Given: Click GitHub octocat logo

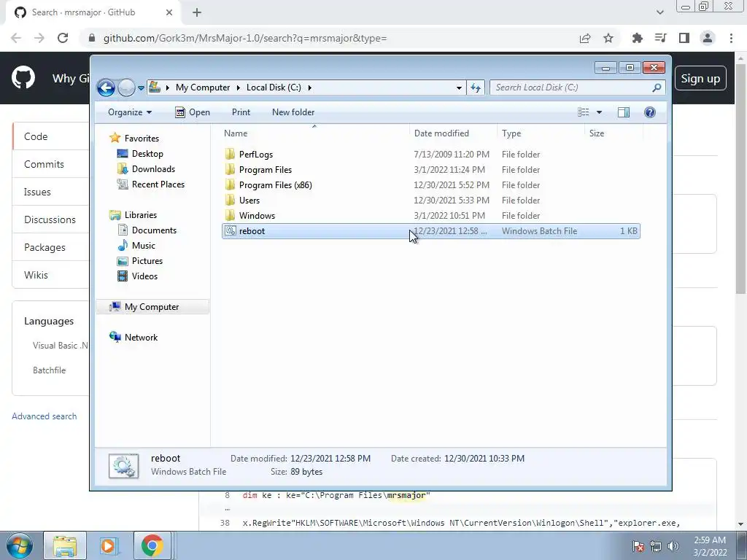Looking at the screenshot, I should click(x=23, y=78).
